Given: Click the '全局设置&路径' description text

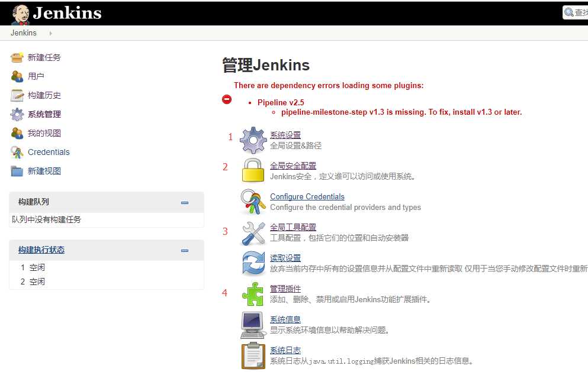Looking at the screenshot, I should pos(295,145).
